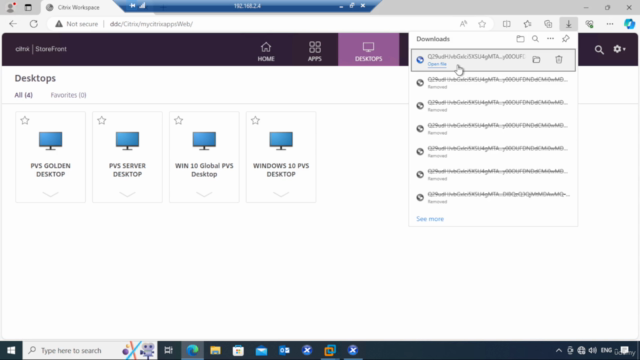Screen dimensions: 640x360
Task: Expand details chevron under PVS GOLDEN DESKTOP
Action: pos(51,194)
